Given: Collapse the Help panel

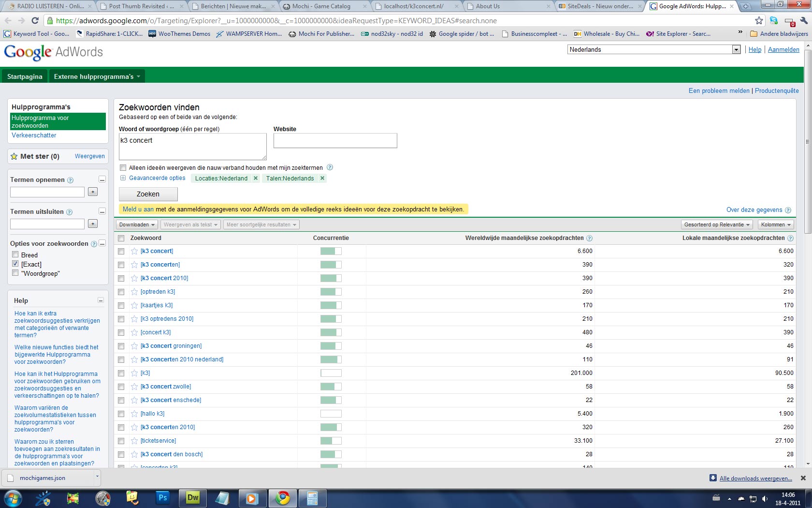Looking at the screenshot, I should (x=101, y=300).
